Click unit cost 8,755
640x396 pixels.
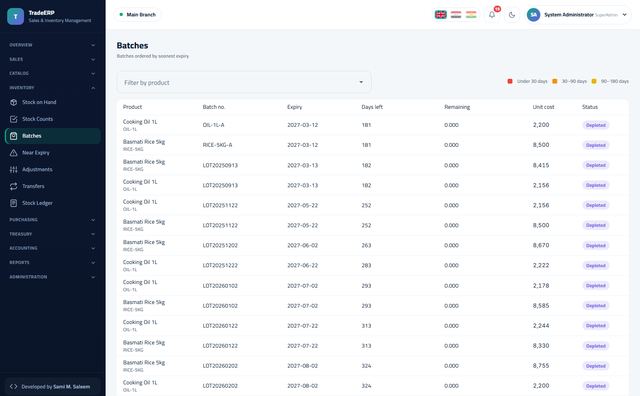[x=541, y=366]
